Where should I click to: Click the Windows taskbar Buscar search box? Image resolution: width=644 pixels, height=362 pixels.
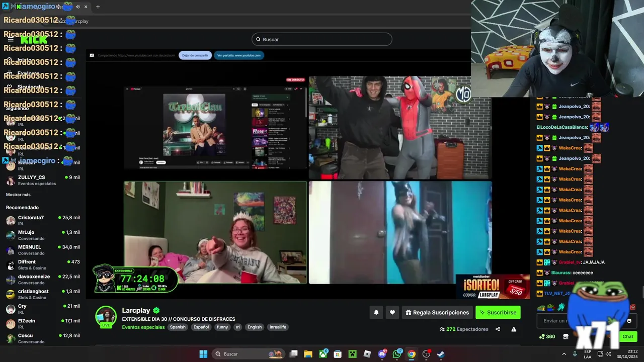tap(249, 354)
